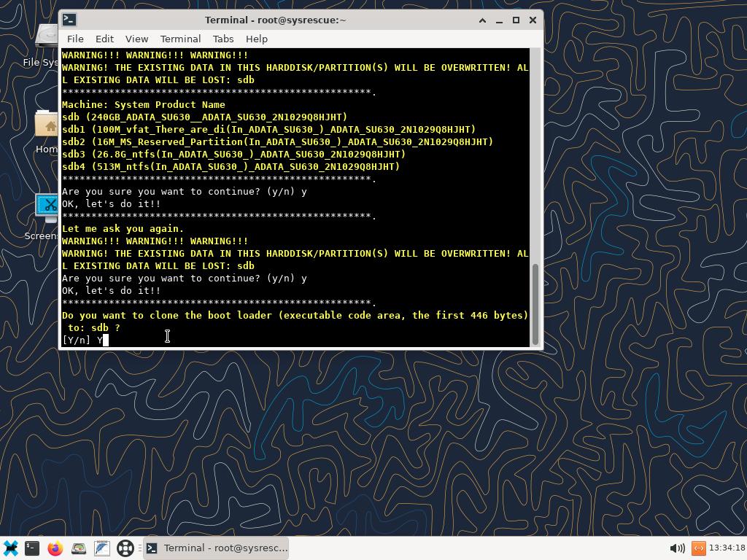Open the Terminal menu
The width and height of the screenshot is (747, 560).
(180, 39)
